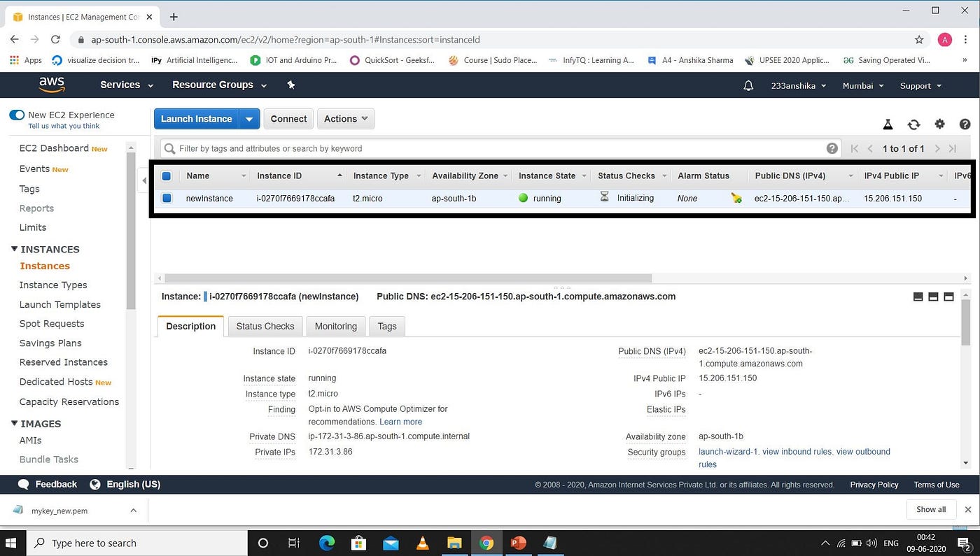Viewport: 980px width, 556px height.
Task: Open the Launch Instance dropdown arrow
Action: point(249,119)
